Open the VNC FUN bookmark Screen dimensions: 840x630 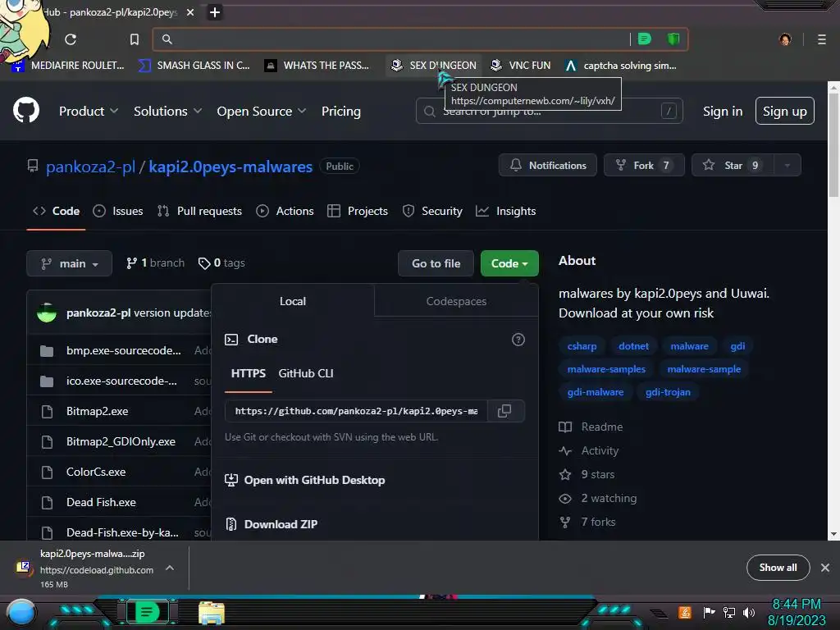pos(520,66)
